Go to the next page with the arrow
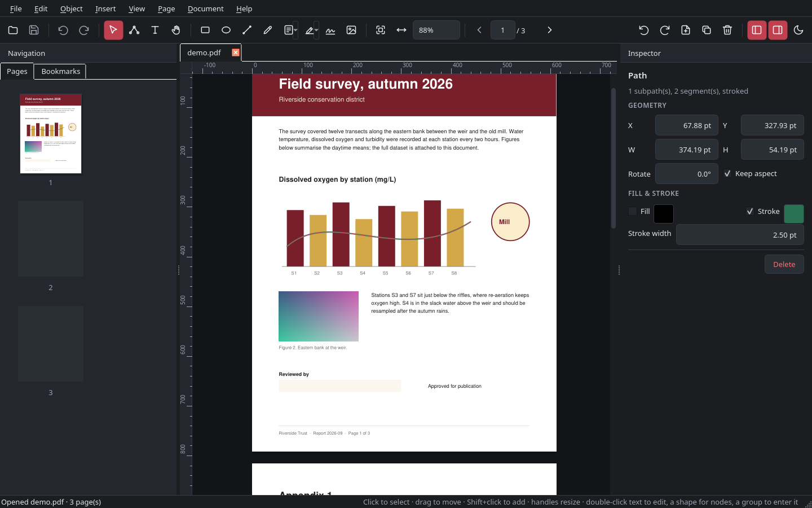The width and height of the screenshot is (812, 508). coord(550,30)
